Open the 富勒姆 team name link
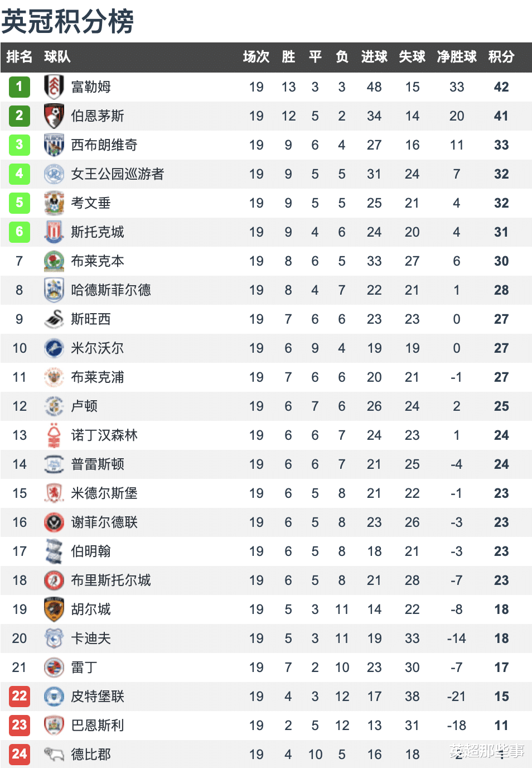The height and width of the screenshot is (768, 532). pos(91,87)
